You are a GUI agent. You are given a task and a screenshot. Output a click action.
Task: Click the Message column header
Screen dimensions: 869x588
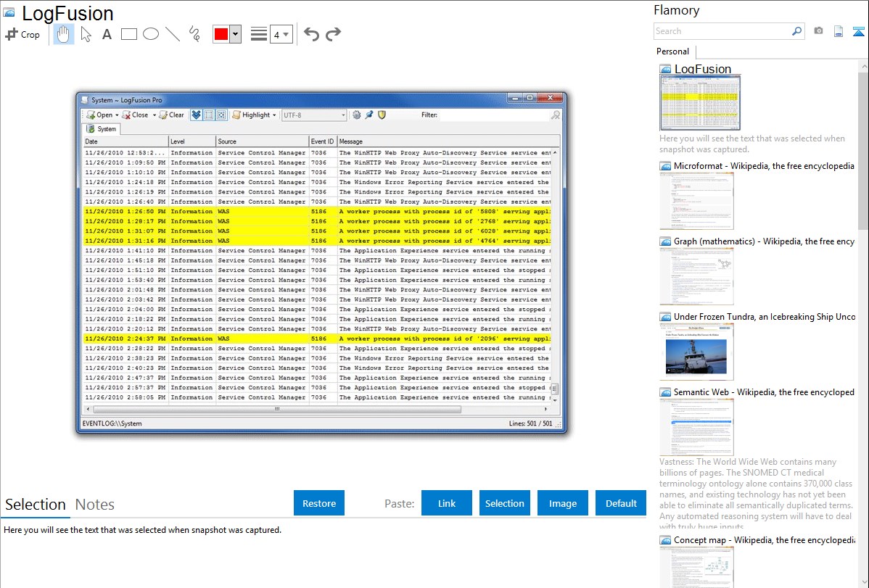tap(448, 141)
